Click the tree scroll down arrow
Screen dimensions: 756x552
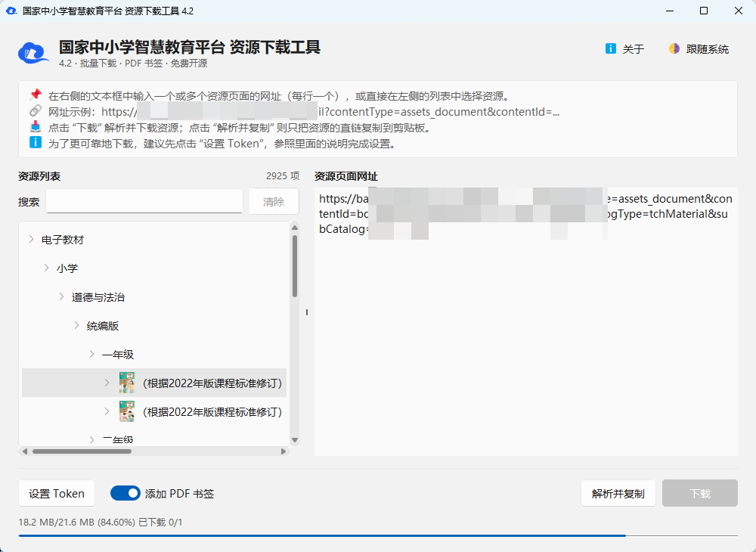click(295, 439)
